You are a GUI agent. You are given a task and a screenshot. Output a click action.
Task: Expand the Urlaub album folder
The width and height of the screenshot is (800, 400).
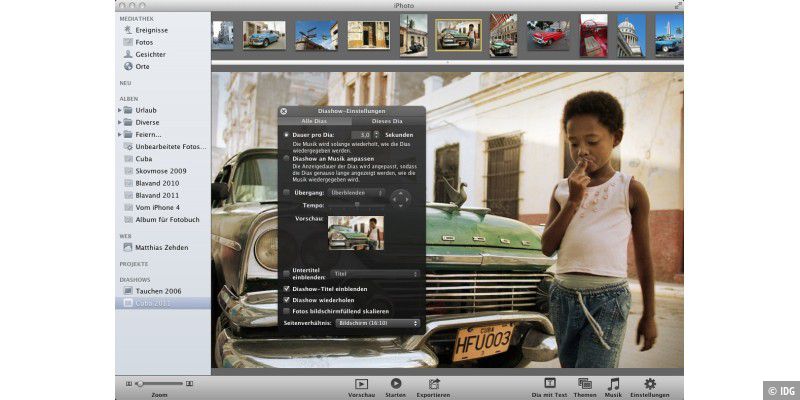(x=120, y=110)
